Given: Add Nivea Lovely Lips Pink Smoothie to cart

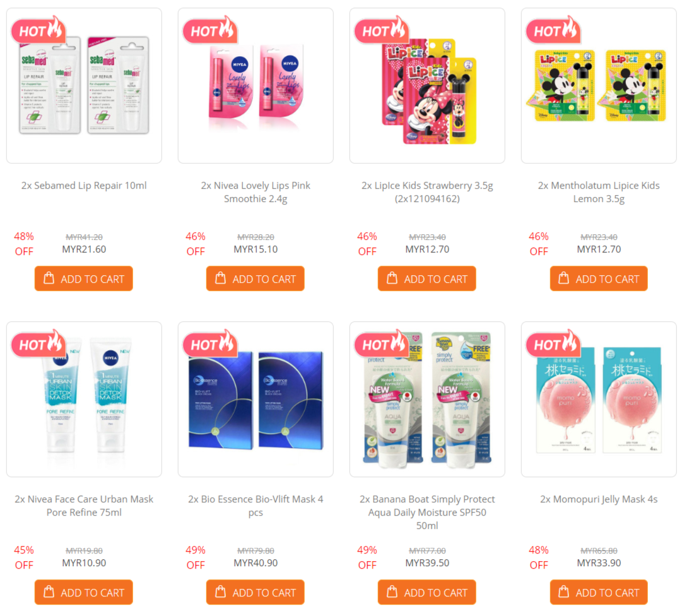Looking at the screenshot, I should coord(256,278).
